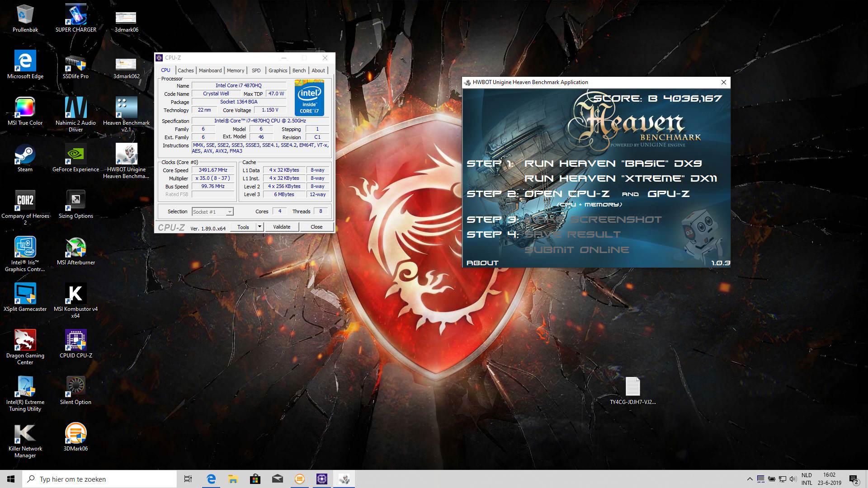Screen dimensions: 868x488
Task: Open the About tab in CPU-Z
Action: point(318,70)
